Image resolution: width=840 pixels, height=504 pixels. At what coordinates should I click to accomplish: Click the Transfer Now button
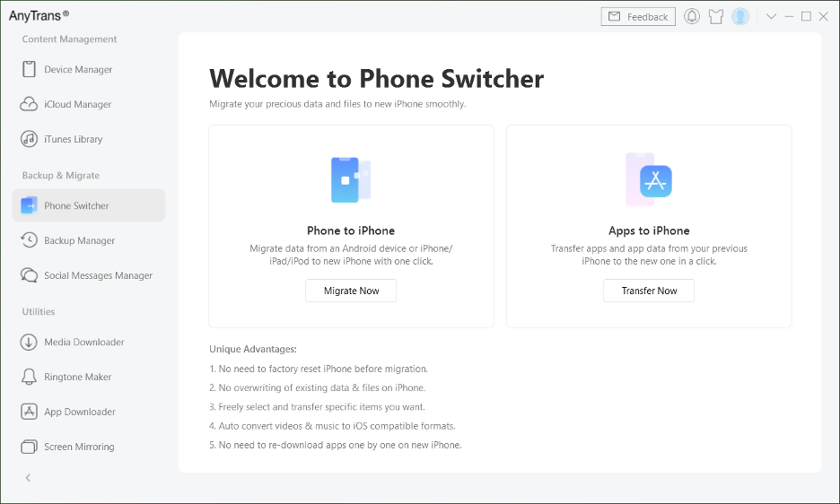coord(649,291)
